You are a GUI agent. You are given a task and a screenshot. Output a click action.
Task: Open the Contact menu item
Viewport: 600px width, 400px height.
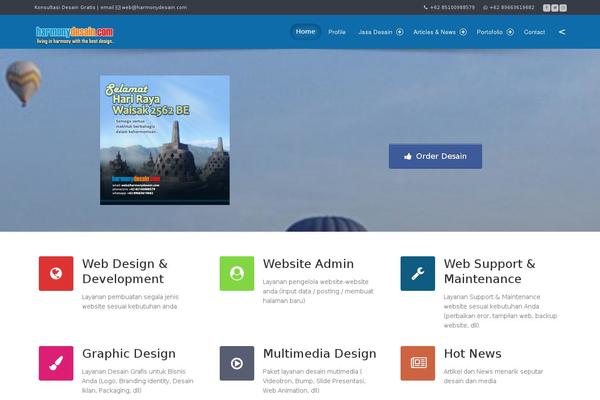point(534,32)
